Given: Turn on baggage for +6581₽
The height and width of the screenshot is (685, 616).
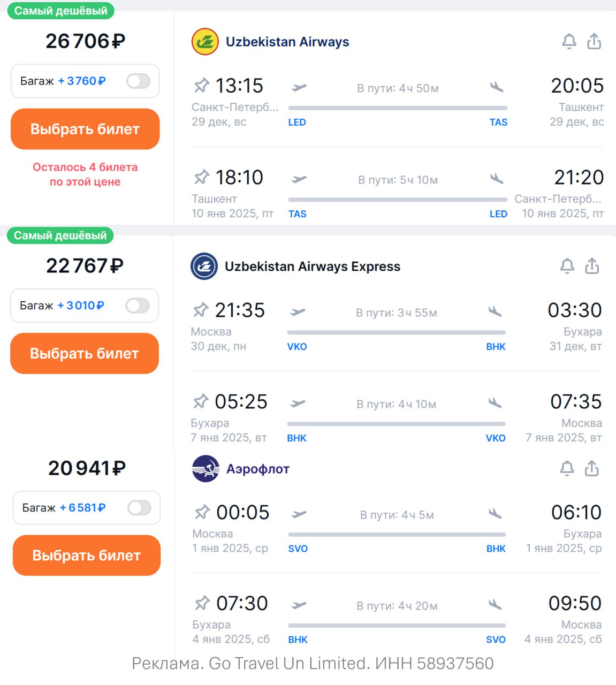Looking at the screenshot, I should click(139, 508).
